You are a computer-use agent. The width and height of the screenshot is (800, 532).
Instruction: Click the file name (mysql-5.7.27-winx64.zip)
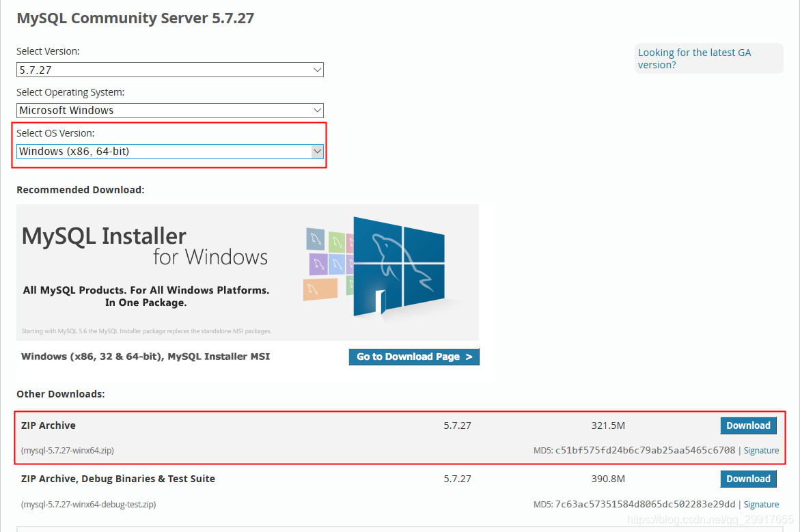(x=68, y=450)
